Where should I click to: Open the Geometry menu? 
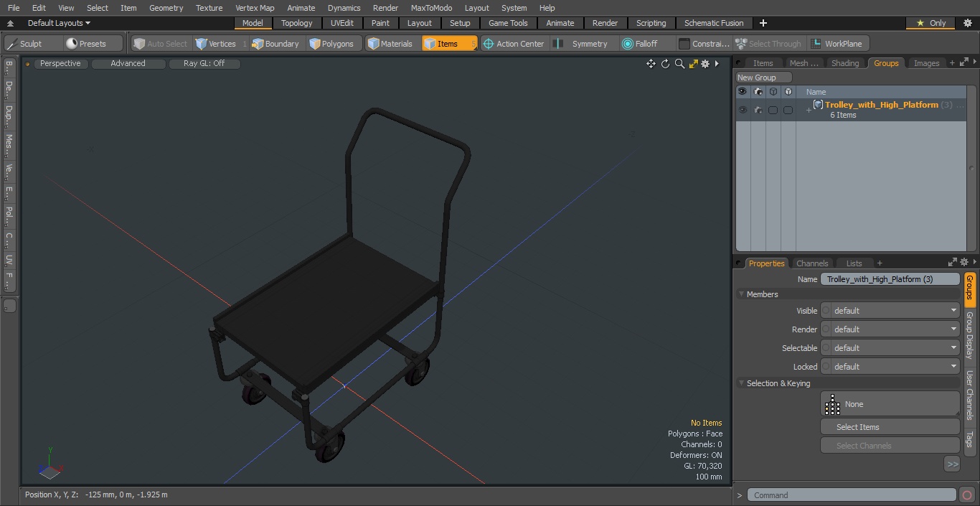[x=166, y=8]
